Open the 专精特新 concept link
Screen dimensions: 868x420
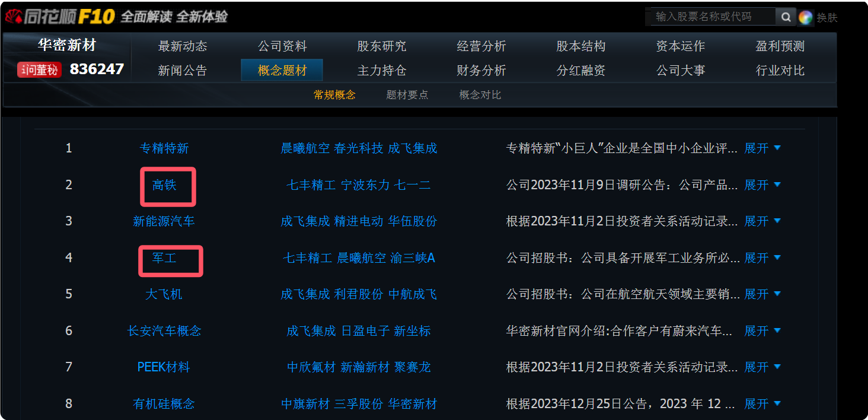[164, 148]
